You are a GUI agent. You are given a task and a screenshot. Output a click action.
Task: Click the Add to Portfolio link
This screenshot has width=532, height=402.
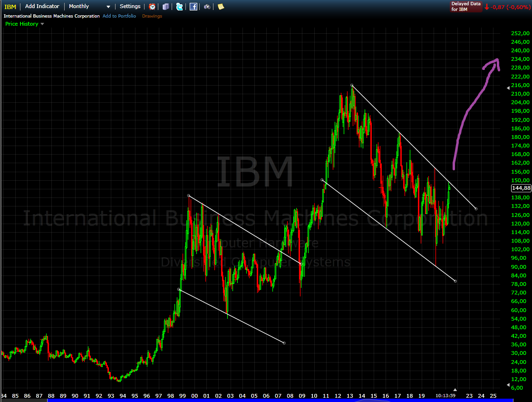[x=119, y=16]
